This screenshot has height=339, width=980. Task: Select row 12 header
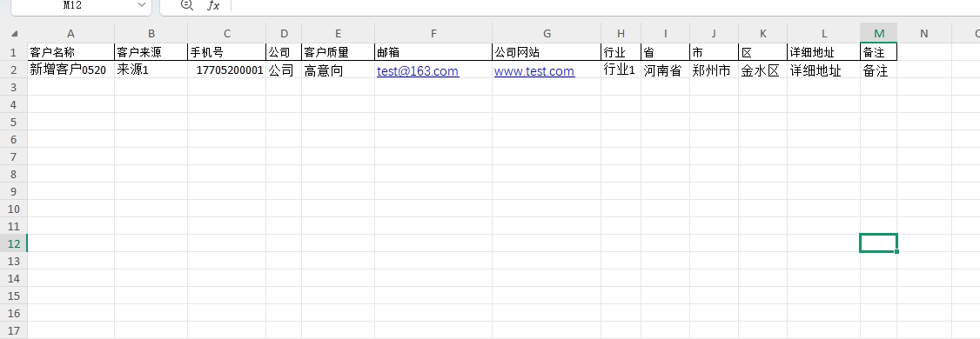[14, 243]
